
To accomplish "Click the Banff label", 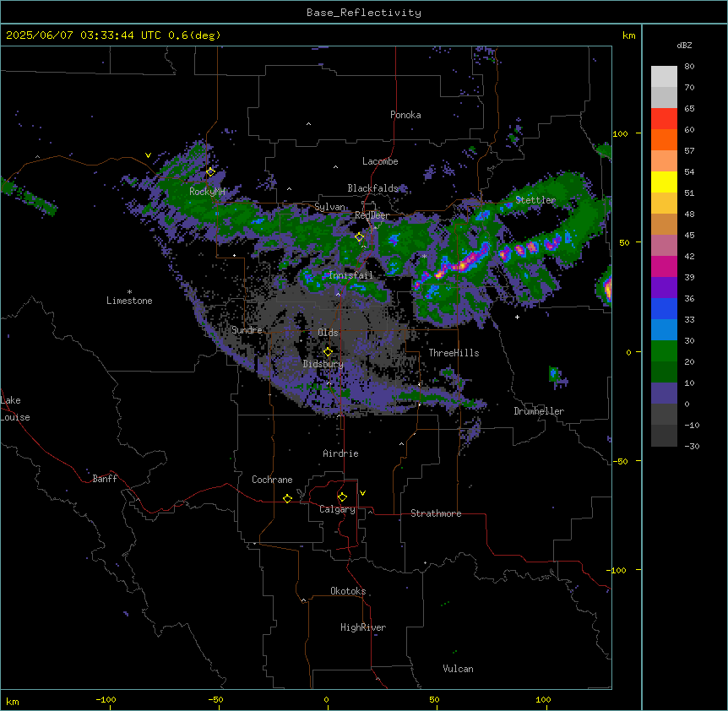I will pyautogui.click(x=105, y=479).
